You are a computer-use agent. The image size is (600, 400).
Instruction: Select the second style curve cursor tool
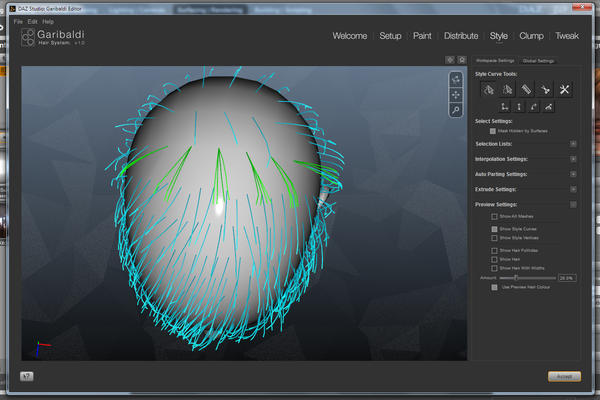[x=507, y=90]
